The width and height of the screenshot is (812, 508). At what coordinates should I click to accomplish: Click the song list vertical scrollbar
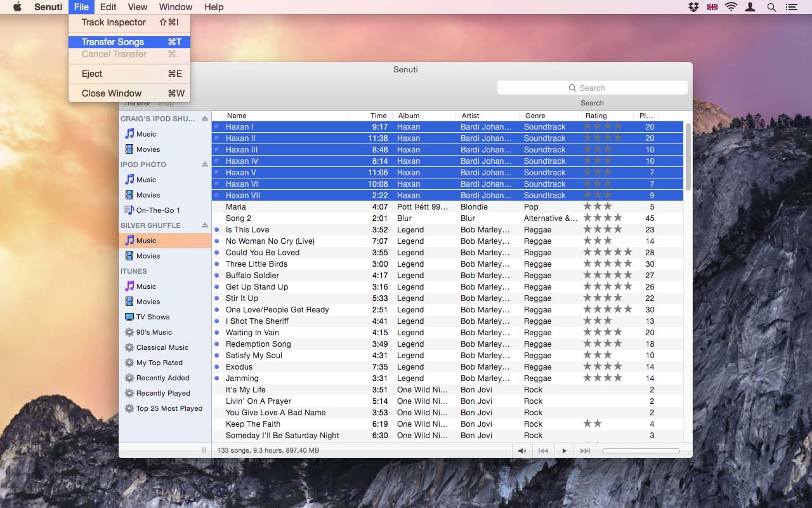(688, 156)
